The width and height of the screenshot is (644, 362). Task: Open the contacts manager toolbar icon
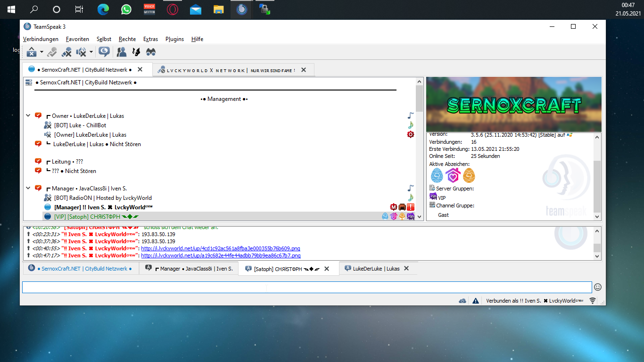[x=122, y=52]
